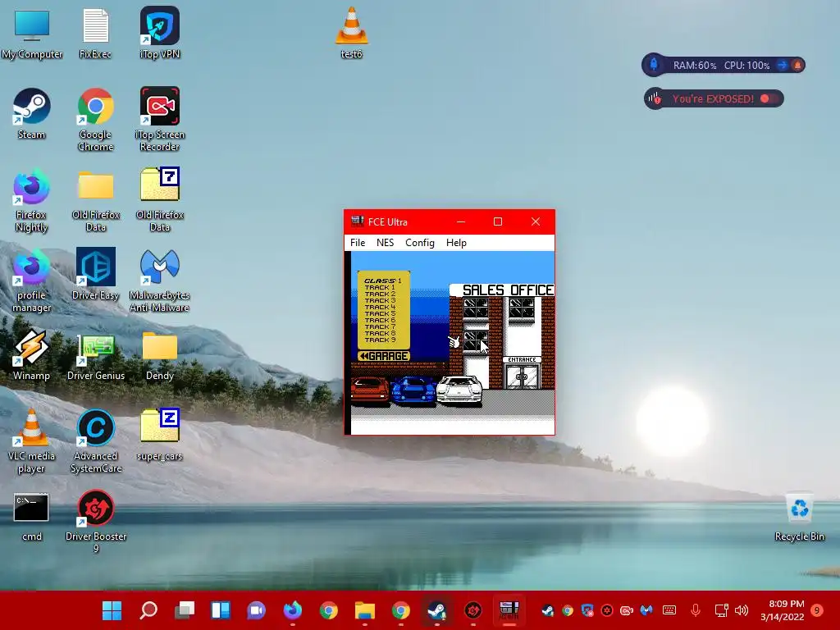The height and width of the screenshot is (630, 840).
Task: Select the profile manager shortcut
Action: (32, 281)
